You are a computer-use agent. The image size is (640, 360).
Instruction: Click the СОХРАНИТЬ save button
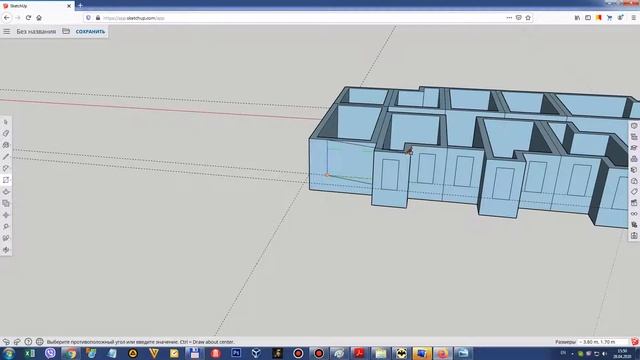tap(90, 31)
